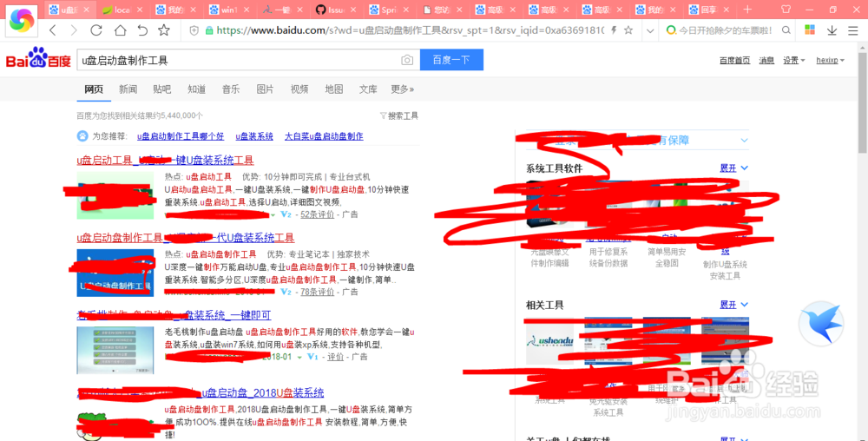Viewport: 868px width, 441px height.
Task: Open the browser home page icon
Action: coord(120,30)
